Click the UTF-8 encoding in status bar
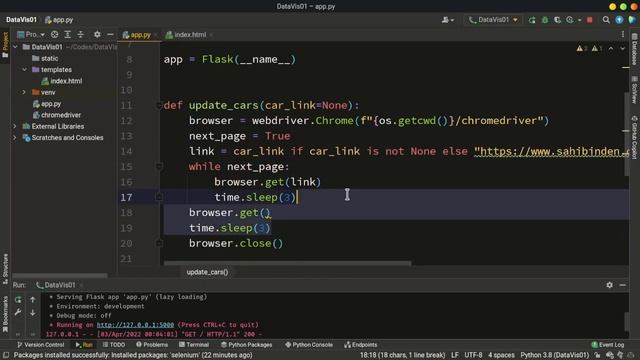Viewport: 640px width, 360px height. pyautogui.click(x=473, y=355)
